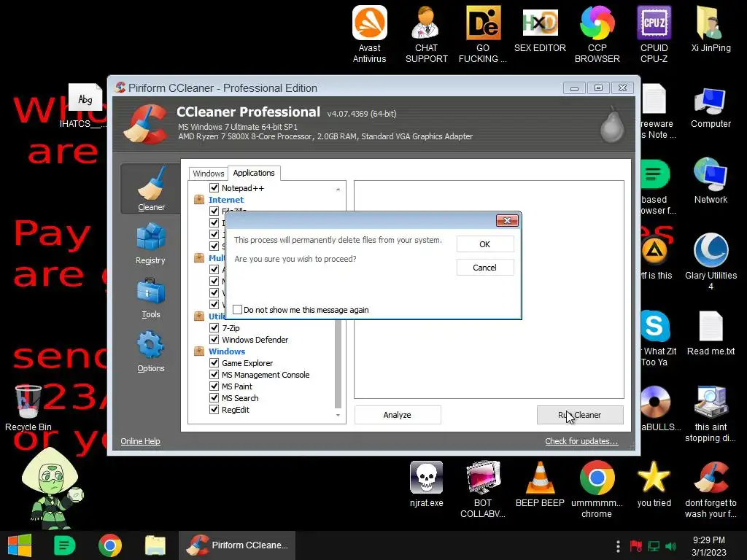Close the confirmation dialog with red X
The height and width of the screenshot is (560, 747).
coord(508,220)
